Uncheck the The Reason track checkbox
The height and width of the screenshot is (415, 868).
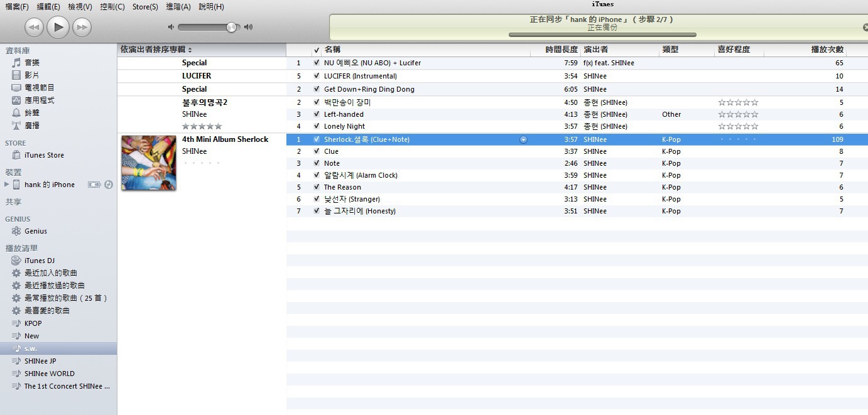coord(317,187)
